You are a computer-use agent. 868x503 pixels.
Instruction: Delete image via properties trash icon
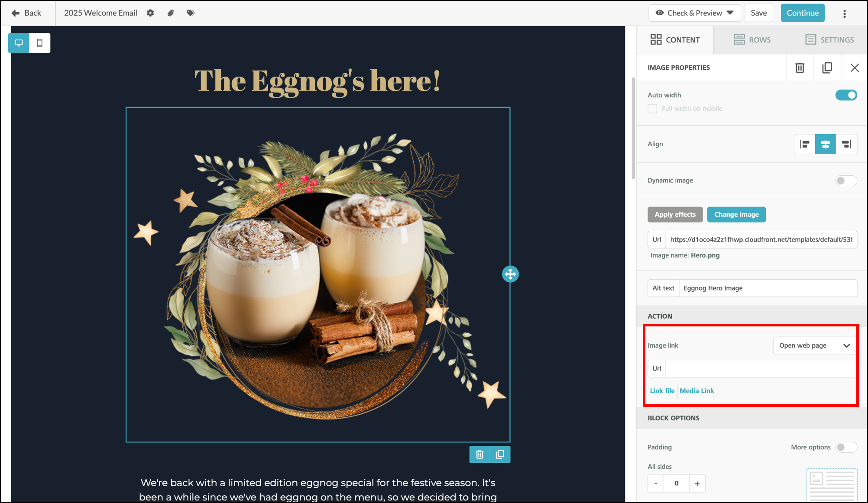(x=800, y=68)
